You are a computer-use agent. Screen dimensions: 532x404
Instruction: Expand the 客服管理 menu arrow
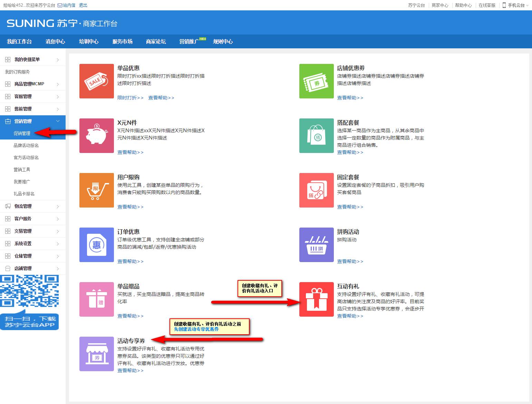(x=58, y=97)
